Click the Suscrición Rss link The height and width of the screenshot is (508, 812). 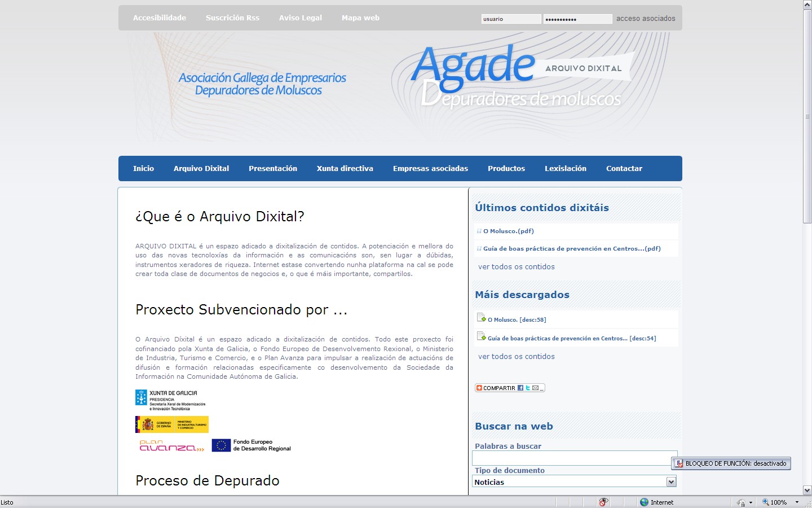pyautogui.click(x=233, y=17)
